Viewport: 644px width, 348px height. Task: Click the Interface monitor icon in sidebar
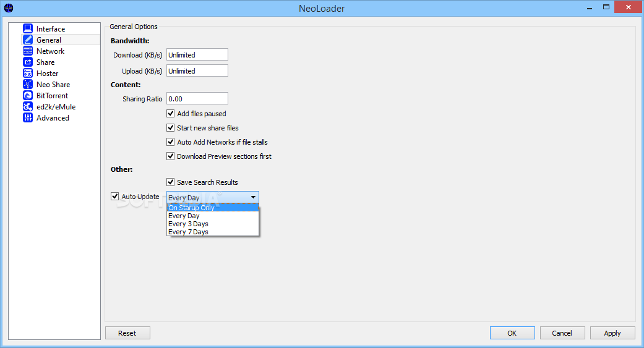pyautogui.click(x=27, y=28)
